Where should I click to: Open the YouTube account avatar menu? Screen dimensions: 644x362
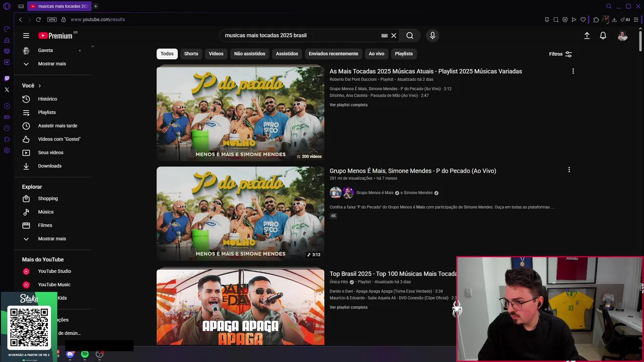622,36
